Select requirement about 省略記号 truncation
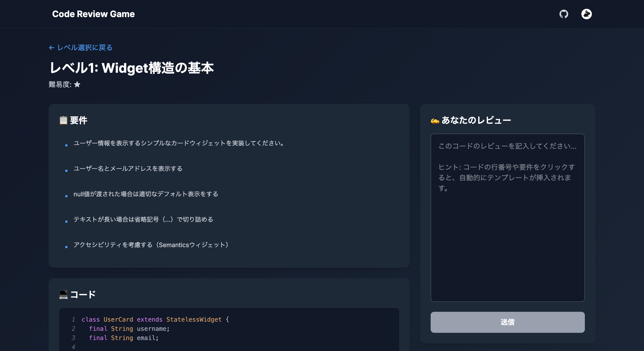The image size is (644, 351). [x=143, y=219]
